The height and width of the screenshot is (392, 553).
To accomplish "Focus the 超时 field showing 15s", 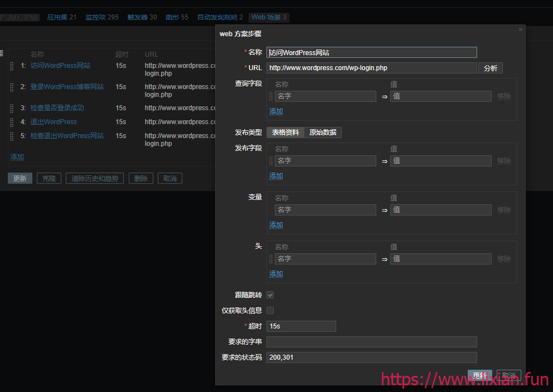I will (301, 326).
